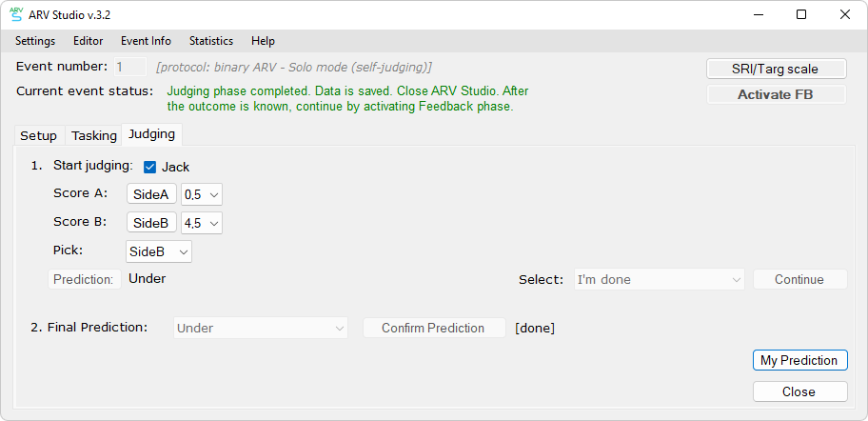Click the SideA button
This screenshot has width=868, height=421.
(x=151, y=194)
